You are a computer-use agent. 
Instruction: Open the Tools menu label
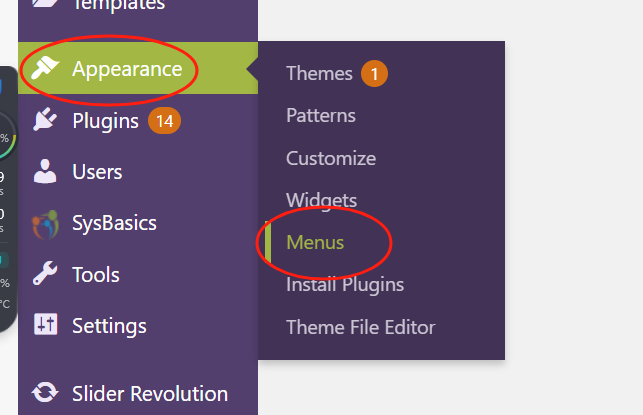96,274
